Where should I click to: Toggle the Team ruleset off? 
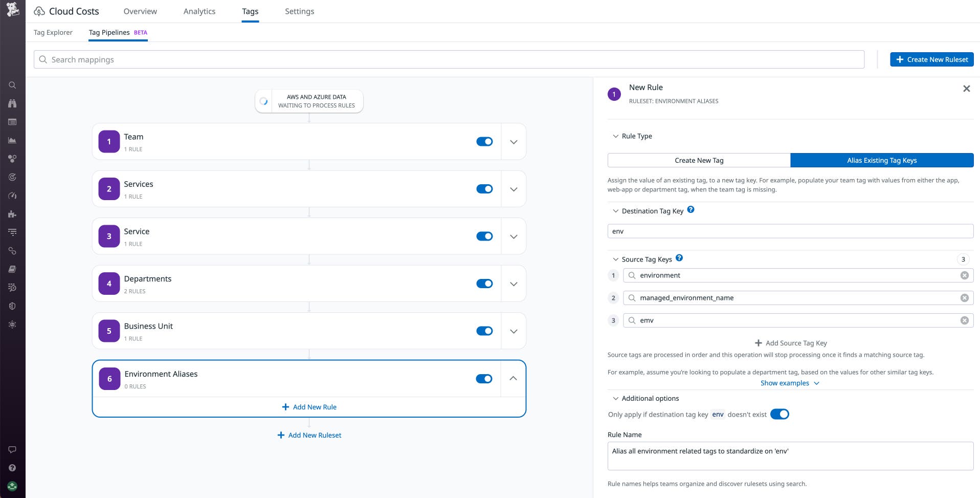[484, 141]
